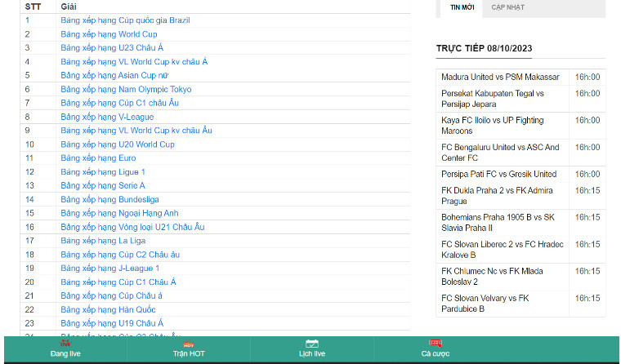Viewport: 621px width, 364px height.
Task: Open FK Dukla Praha 2 vs Admira Prague
Action: [495, 196]
